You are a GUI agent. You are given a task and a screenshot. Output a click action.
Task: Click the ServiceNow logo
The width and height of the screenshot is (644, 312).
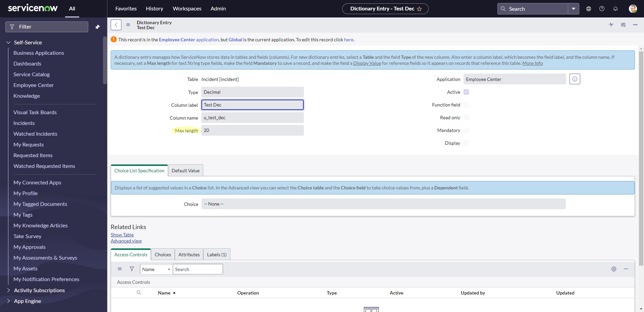[33, 8]
